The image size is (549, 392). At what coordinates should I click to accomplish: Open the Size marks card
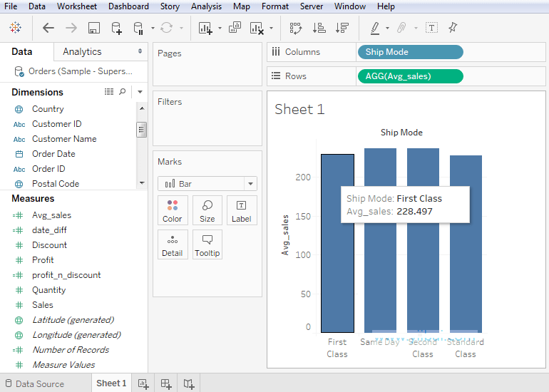coord(207,210)
